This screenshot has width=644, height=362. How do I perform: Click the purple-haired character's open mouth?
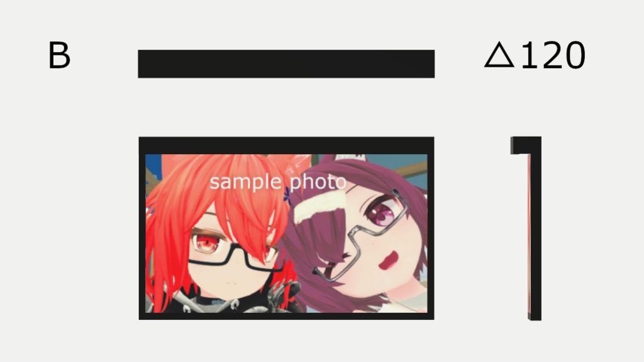388,261
